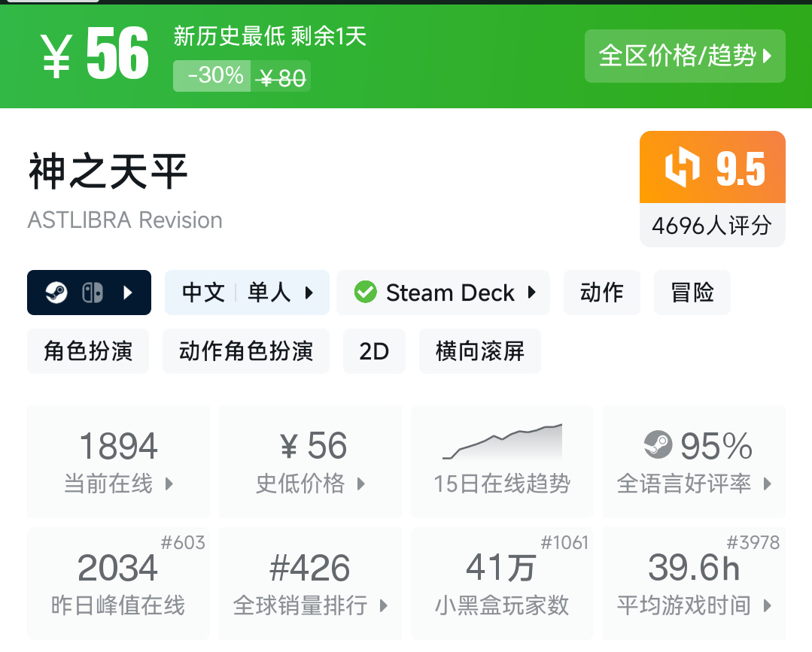Click the Nintendo Switch platform icon

click(x=93, y=293)
